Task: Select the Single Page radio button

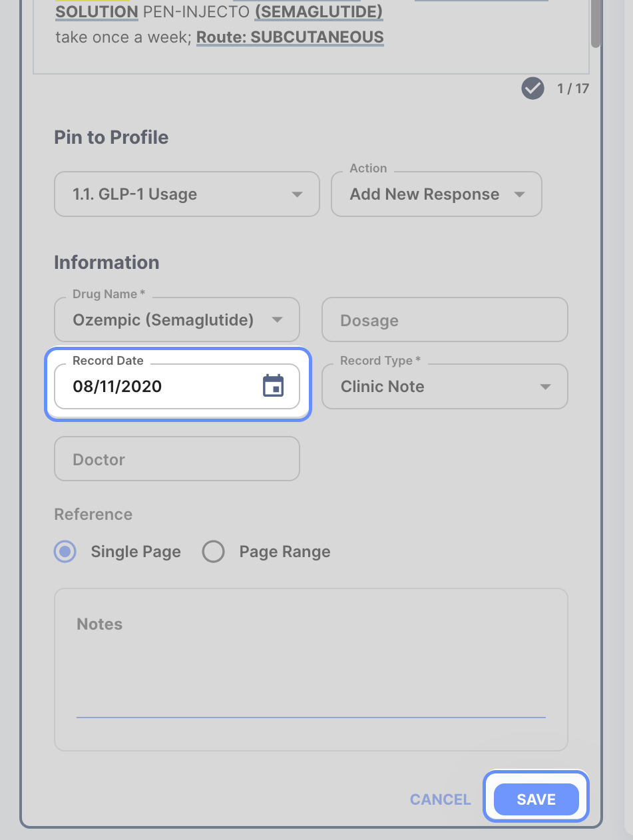Action: pos(65,551)
